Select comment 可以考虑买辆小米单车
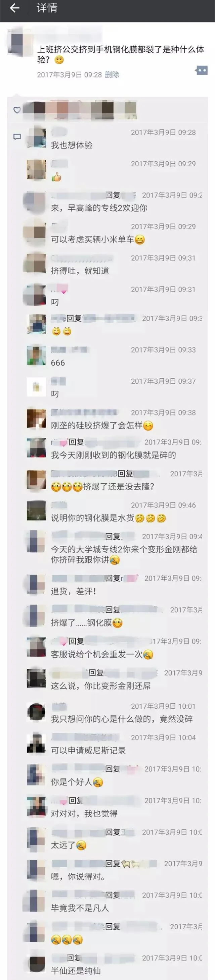 97,240
